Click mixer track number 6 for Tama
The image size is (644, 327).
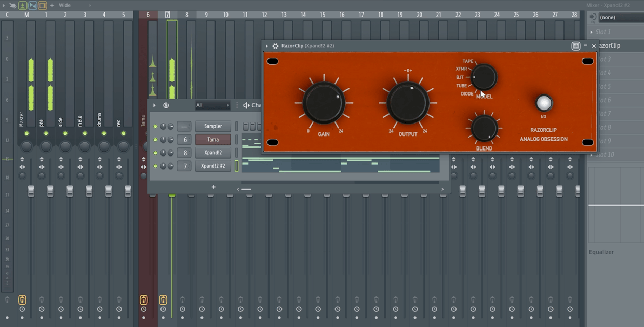click(x=185, y=140)
